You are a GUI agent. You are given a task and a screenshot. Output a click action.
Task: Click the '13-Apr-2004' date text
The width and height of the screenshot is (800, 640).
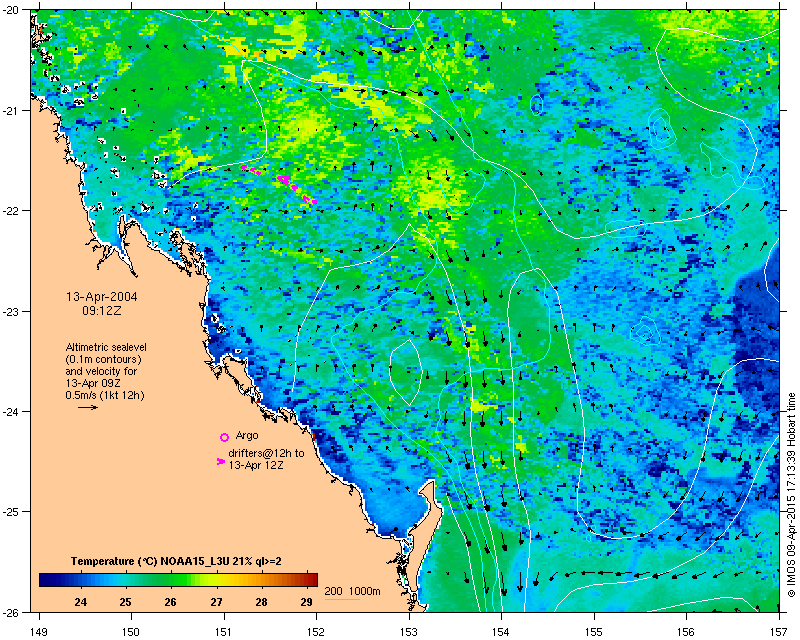[102, 297]
